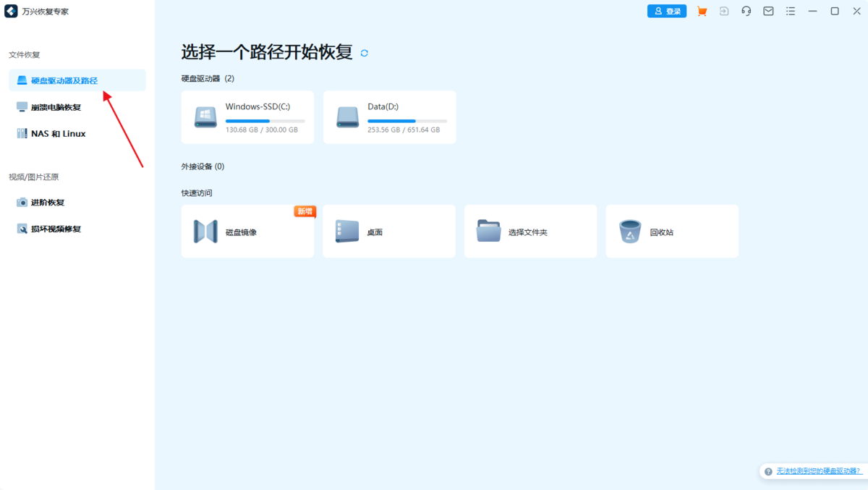Click the help question mark at bottom right
The image size is (868, 490).
[767, 471]
